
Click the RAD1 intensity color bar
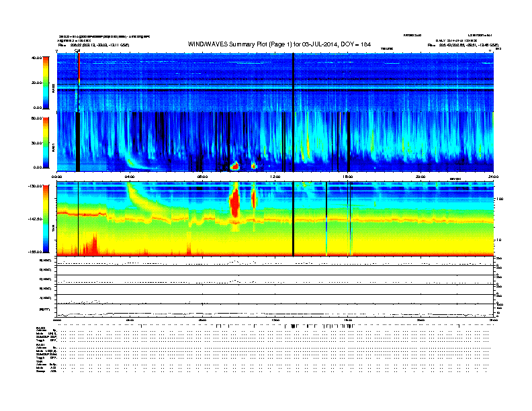46,143
